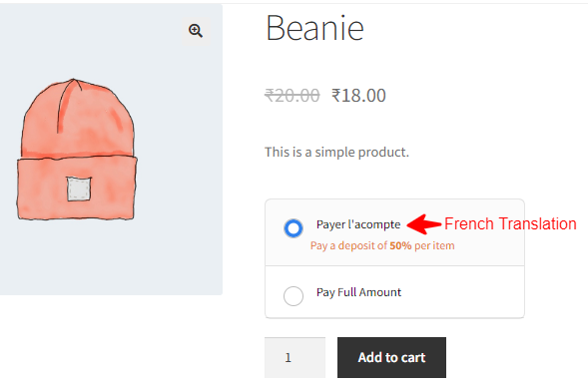This screenshot has height=387, width=588.
Task: Click the Add to cart button
Action: pos(391,357)
